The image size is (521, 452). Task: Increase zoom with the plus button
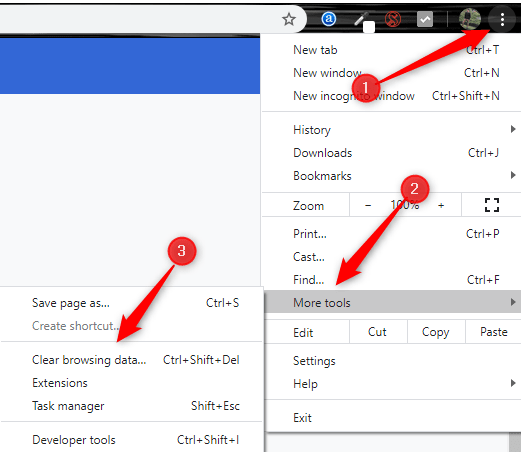pos(441,205)
